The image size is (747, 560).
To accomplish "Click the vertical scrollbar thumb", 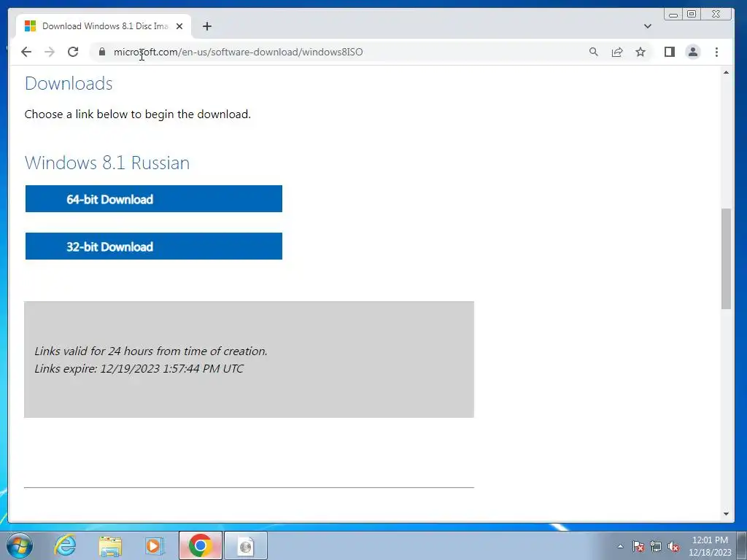I will click(726, 259).
